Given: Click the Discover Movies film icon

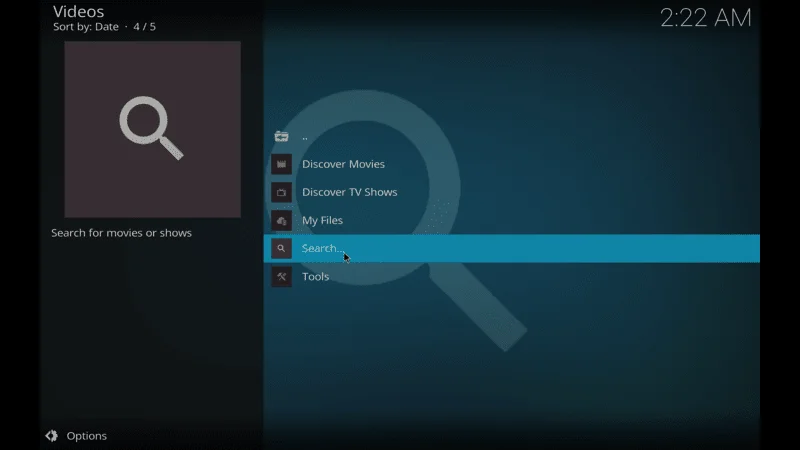Looking at the screenshot, I should click(281, 164).
